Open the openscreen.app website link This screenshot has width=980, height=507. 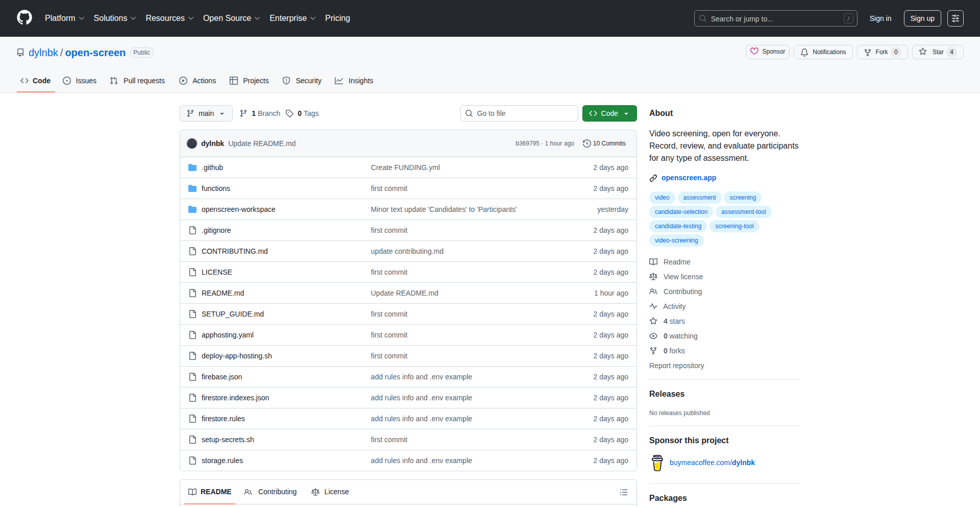[x=689, y=178]
